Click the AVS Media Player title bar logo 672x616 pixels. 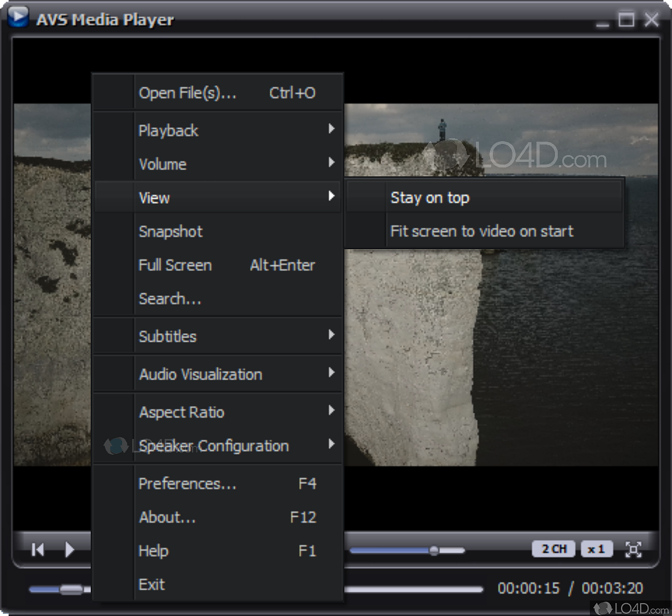(18, 18)
